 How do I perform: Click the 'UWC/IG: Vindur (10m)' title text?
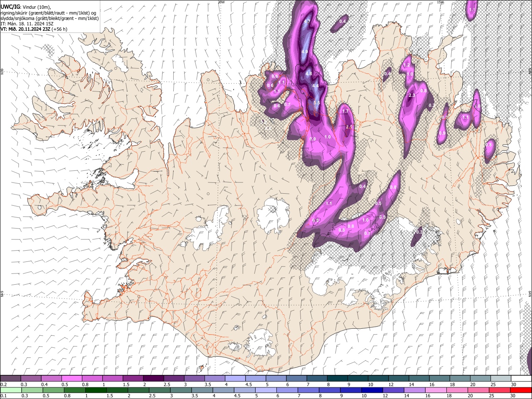pyautogui.click(x=25, y=6)
